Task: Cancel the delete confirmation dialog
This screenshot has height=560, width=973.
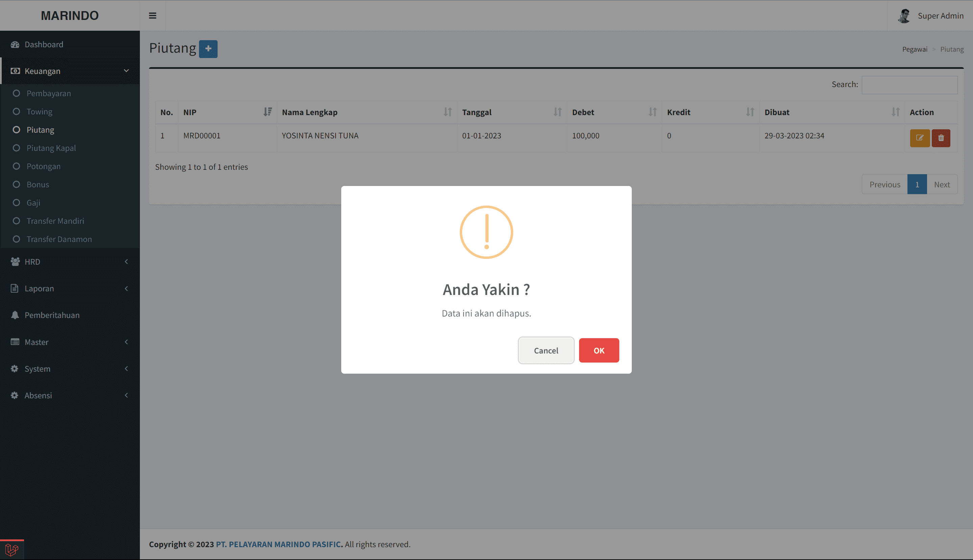Action: [545, 350]
